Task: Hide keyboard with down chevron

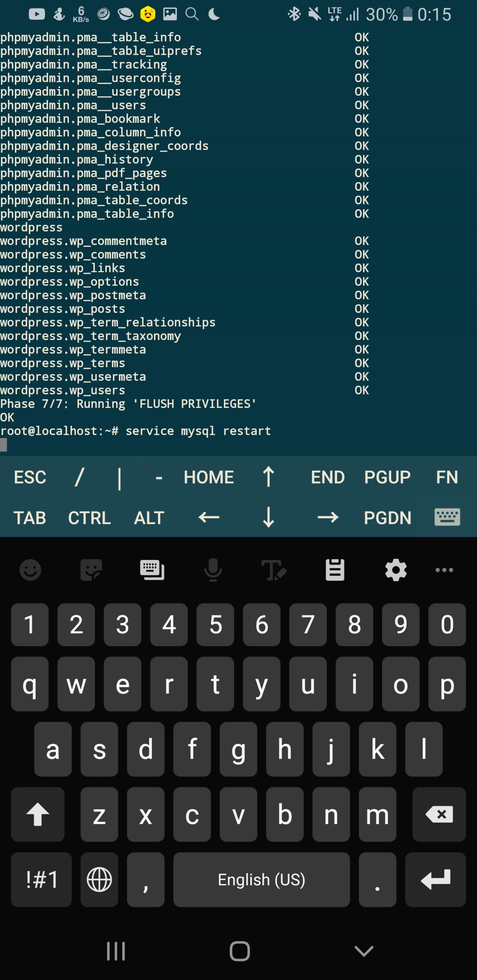Action: [364, 951]
